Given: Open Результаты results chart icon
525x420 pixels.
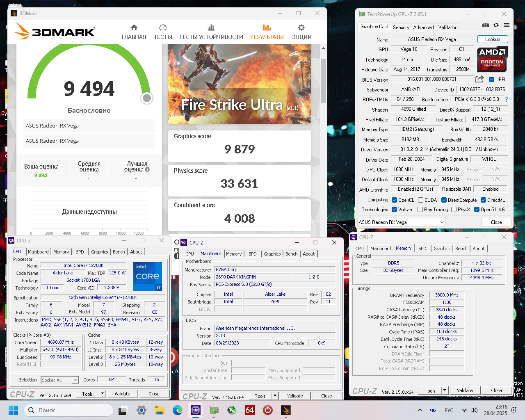Looking at the screenshot, I should 267,27.
